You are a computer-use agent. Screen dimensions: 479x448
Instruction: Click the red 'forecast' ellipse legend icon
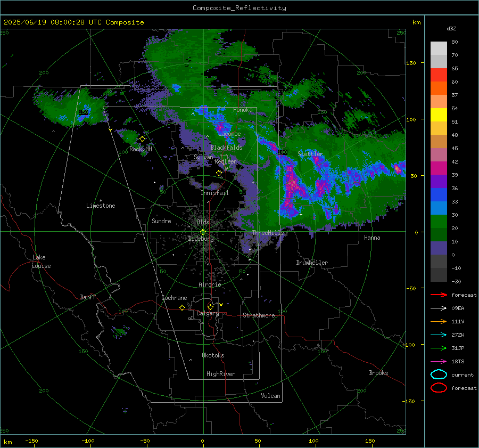(x=439, y=388)
